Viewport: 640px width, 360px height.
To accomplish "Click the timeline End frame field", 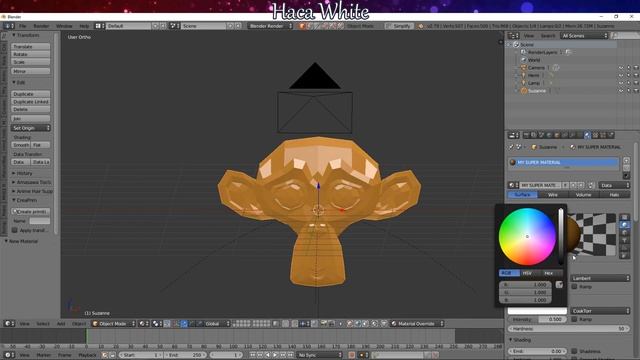I will pyautogui.click(x=186, y=355).
